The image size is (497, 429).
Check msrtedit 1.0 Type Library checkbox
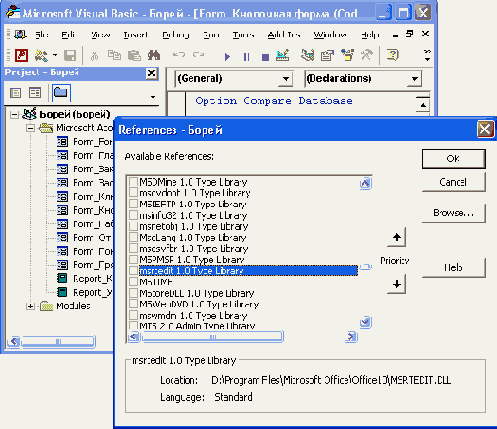pos(133,270)
